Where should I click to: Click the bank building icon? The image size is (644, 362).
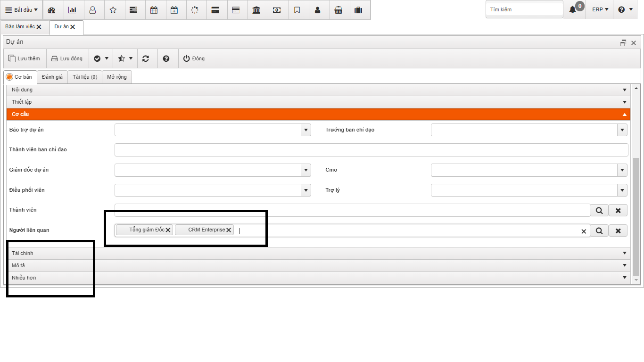256,10
